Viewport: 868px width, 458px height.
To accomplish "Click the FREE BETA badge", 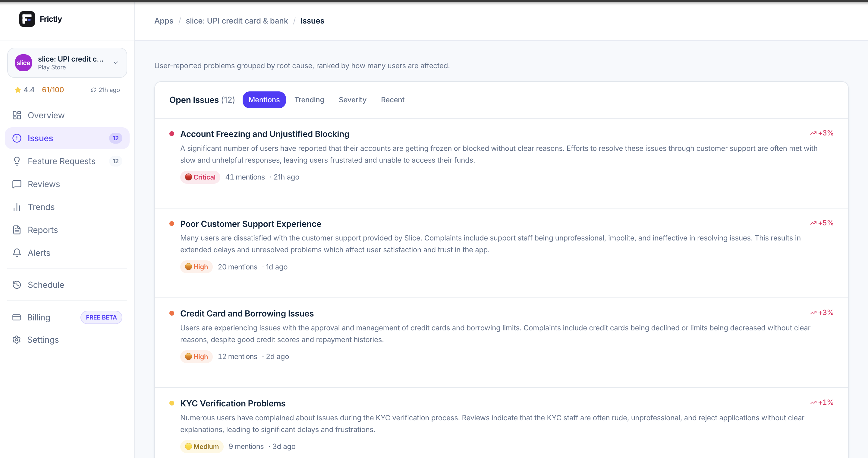I will 102,317.
